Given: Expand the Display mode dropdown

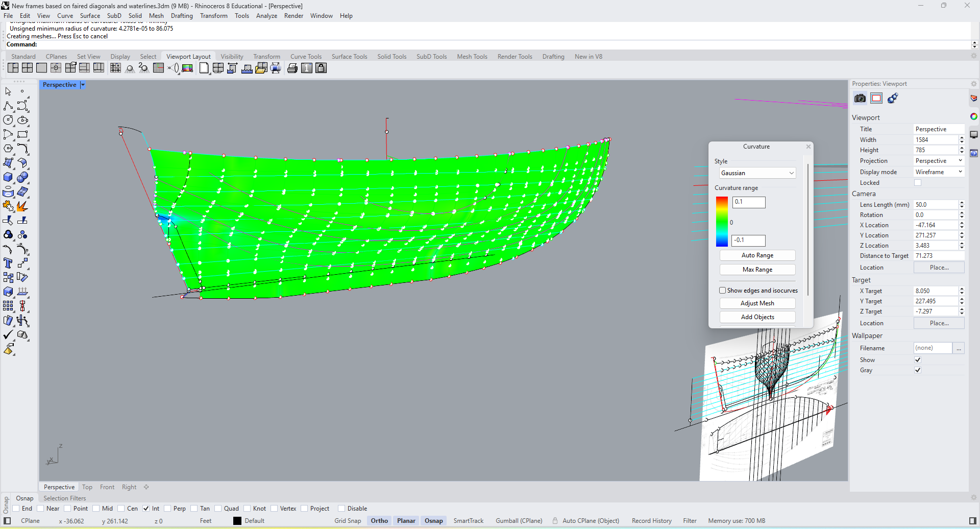Looking at the screenshot, I should tap(939, 172).
